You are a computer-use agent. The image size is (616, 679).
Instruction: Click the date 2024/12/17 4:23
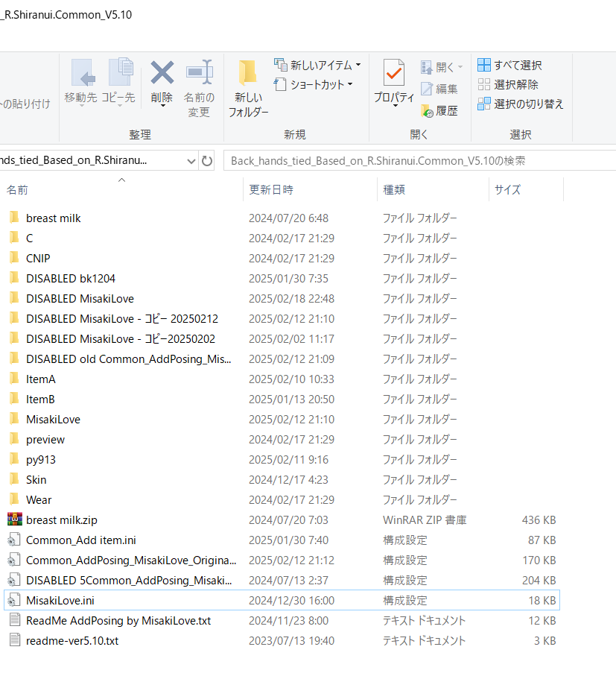(288, 480)
